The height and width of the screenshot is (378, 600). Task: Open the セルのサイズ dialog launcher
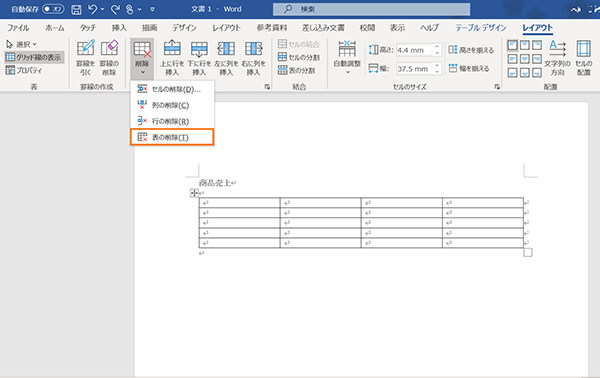tap(497, 87)
